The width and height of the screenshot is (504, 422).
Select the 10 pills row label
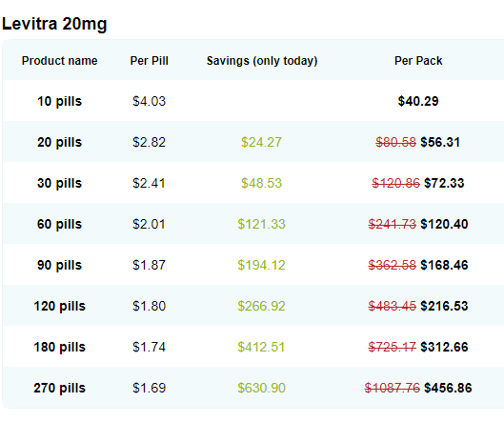coord(59,101)
